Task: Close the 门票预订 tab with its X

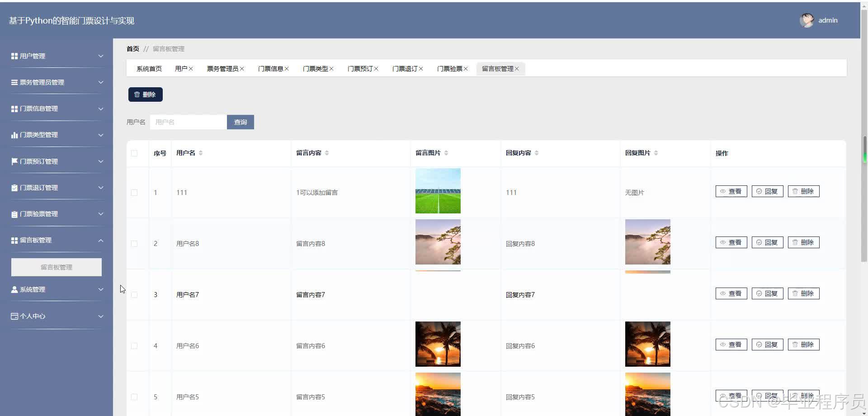Action: coord(376,69)
